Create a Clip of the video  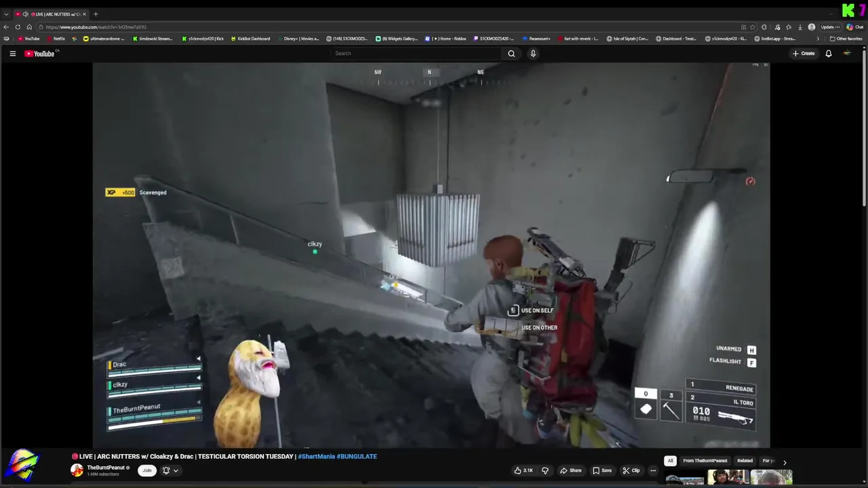coord(631,470)
